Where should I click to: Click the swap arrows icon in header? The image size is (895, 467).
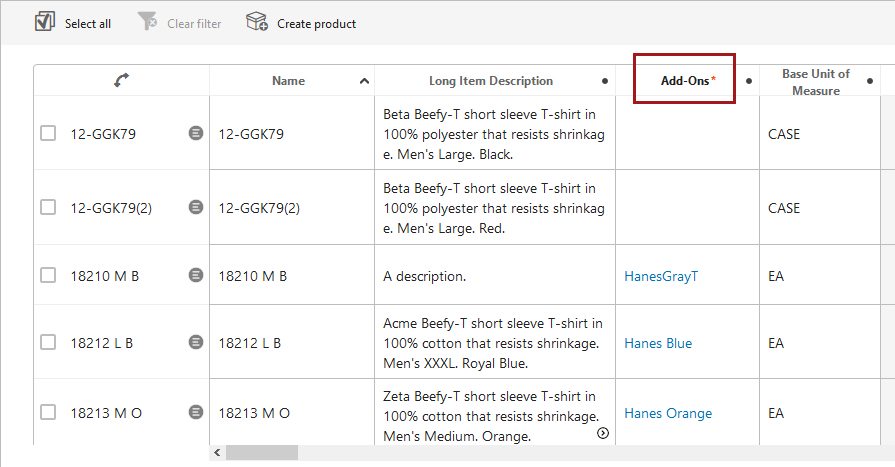coord(122,81)
